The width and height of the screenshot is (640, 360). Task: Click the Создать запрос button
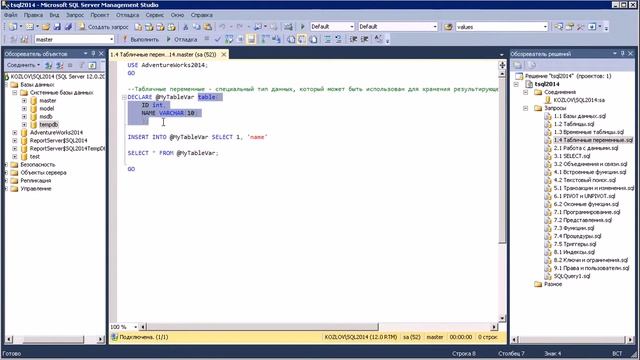click(x=104, y=27)
